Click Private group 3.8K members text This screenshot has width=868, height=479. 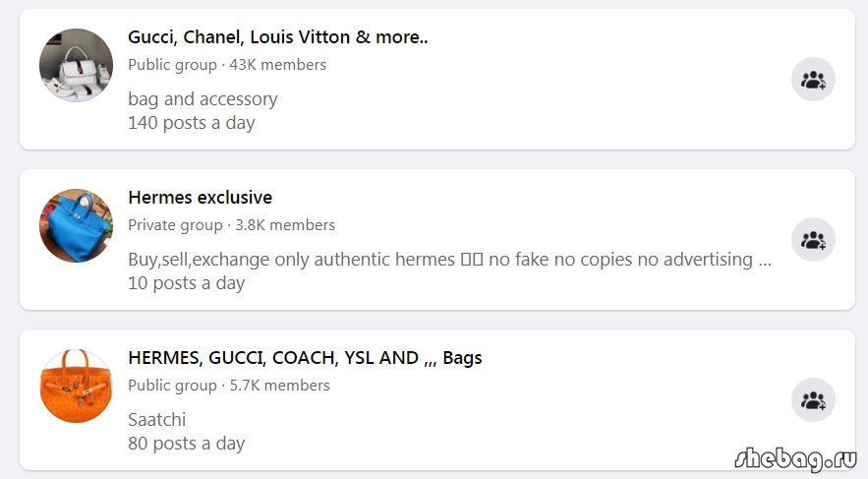click(231, 225)
